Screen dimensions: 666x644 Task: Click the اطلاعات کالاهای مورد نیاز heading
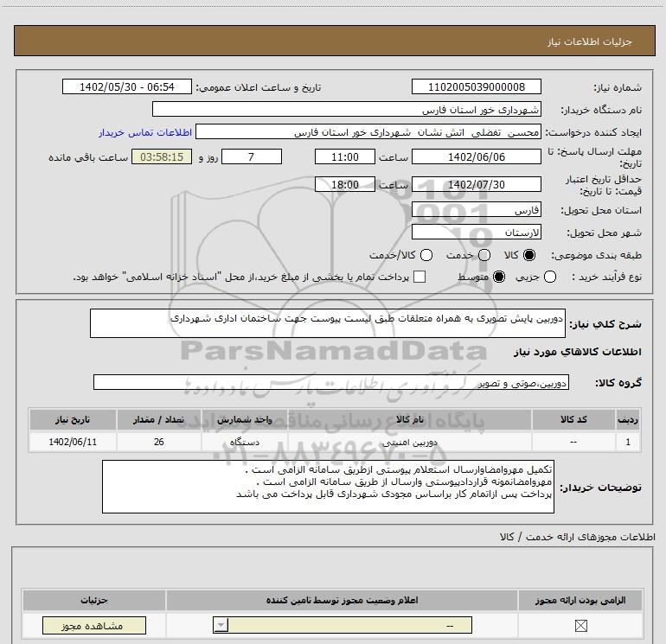tap(578, 352)
